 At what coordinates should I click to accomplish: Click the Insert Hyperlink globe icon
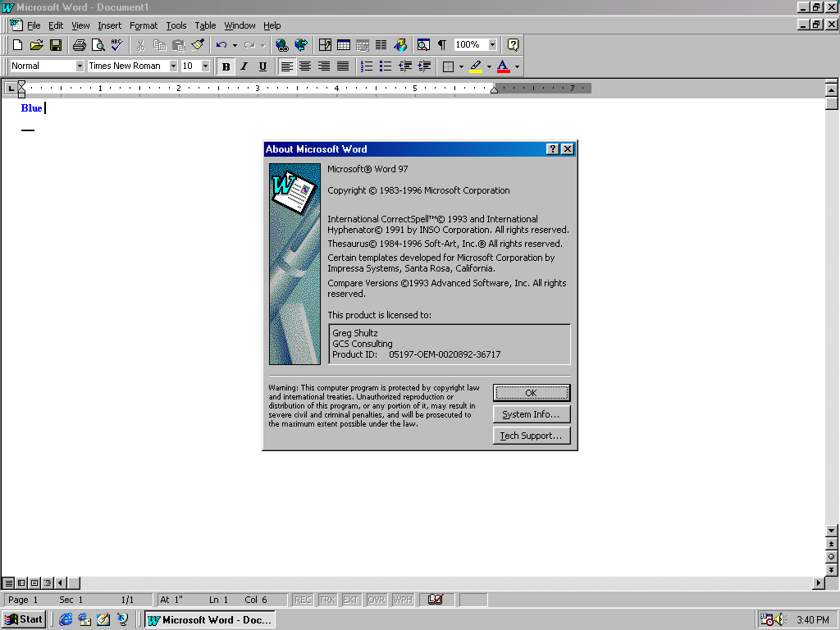282,45
